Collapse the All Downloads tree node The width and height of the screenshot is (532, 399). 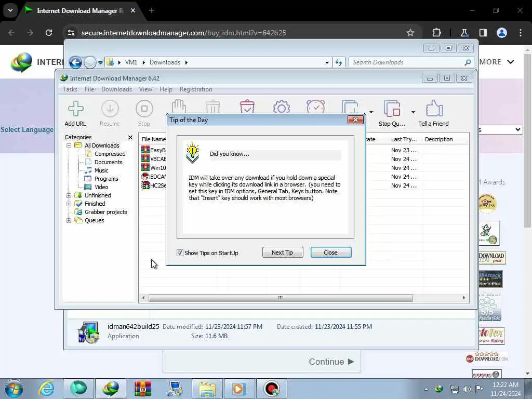point(69,145)
